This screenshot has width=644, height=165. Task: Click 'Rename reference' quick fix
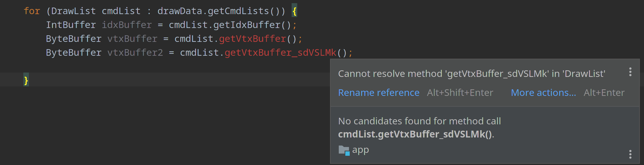(x=379, y=92)
